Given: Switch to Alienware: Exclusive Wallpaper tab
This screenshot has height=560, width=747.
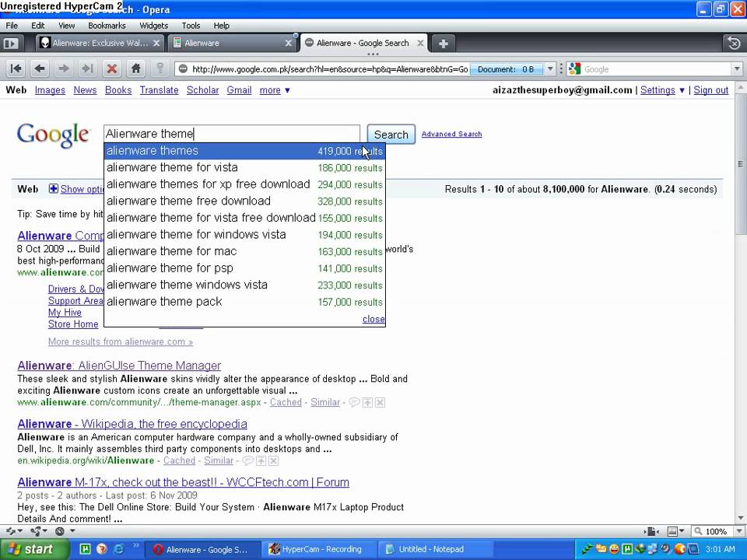Looking at the screenshot, I should (x=100, y=43).
